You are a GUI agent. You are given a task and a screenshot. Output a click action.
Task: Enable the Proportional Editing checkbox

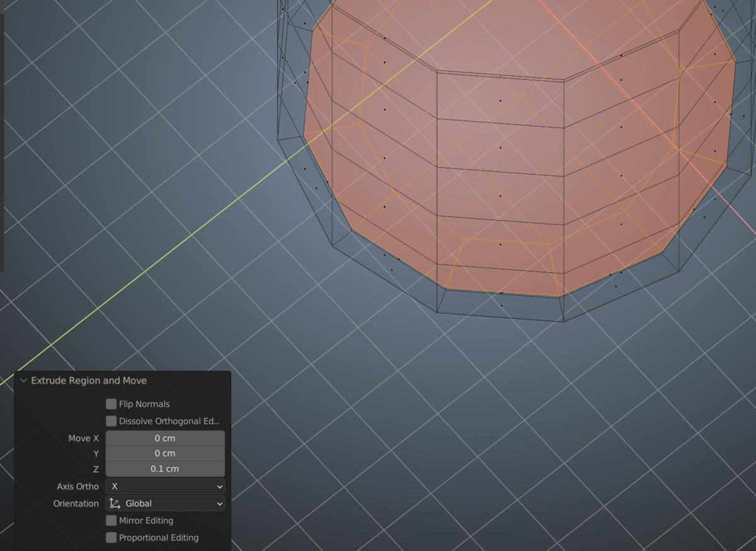112,538
